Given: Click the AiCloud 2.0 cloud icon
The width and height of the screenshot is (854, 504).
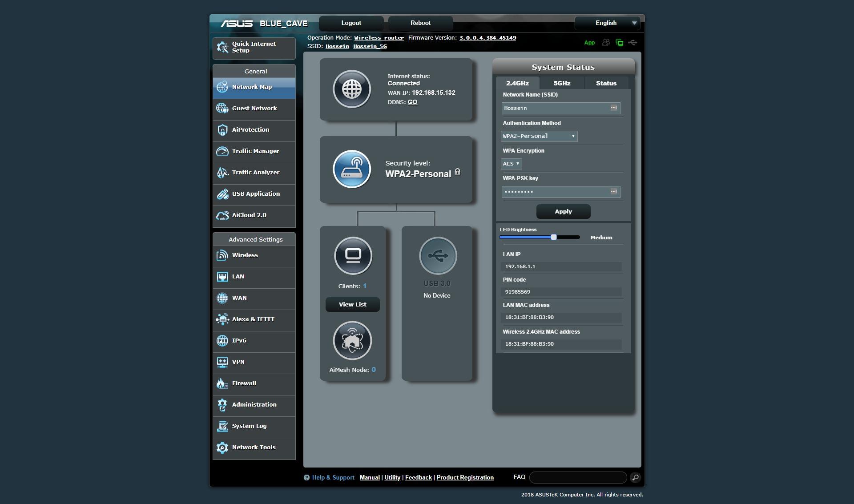Looking at the screenshot, I should pos(222,215).
